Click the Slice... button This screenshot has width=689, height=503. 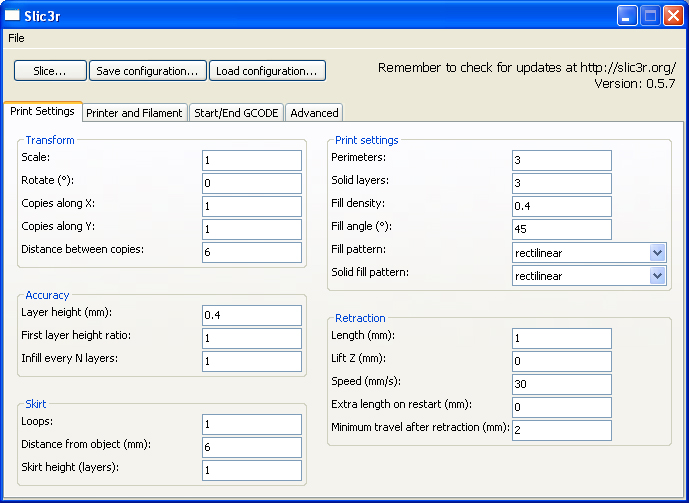[x=50, y=71]
